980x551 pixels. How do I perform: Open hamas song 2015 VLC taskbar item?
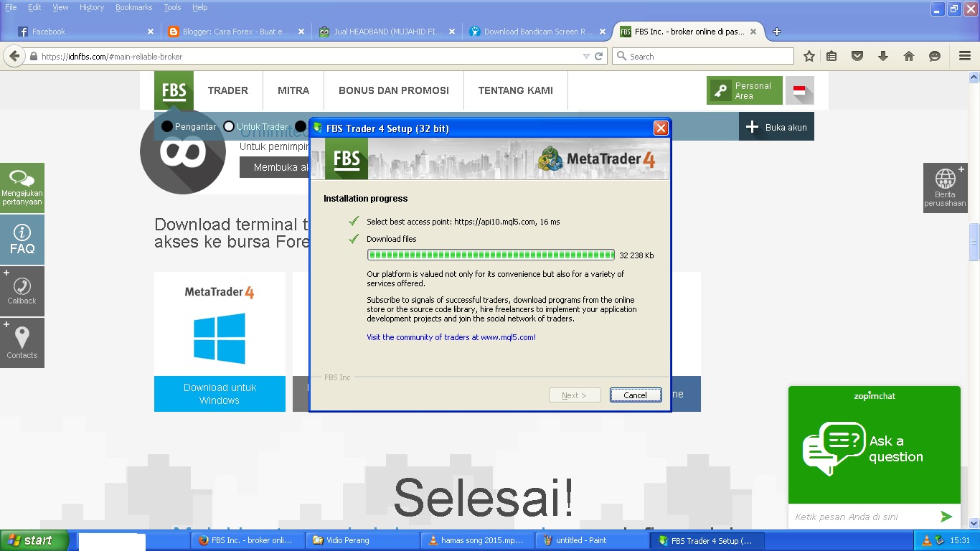[479, 540]
